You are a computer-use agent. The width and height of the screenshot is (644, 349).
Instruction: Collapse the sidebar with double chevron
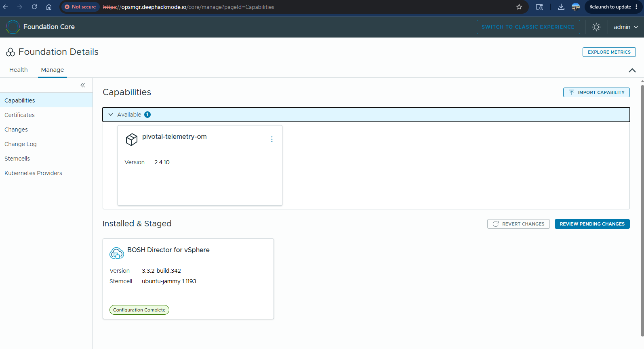pyautogui.click(x=83, y=85)
